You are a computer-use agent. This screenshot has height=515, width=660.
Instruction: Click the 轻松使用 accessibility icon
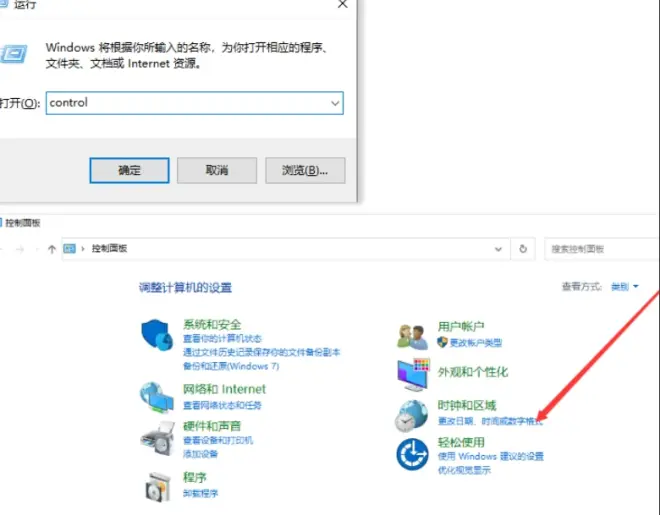tap(413, 454)
